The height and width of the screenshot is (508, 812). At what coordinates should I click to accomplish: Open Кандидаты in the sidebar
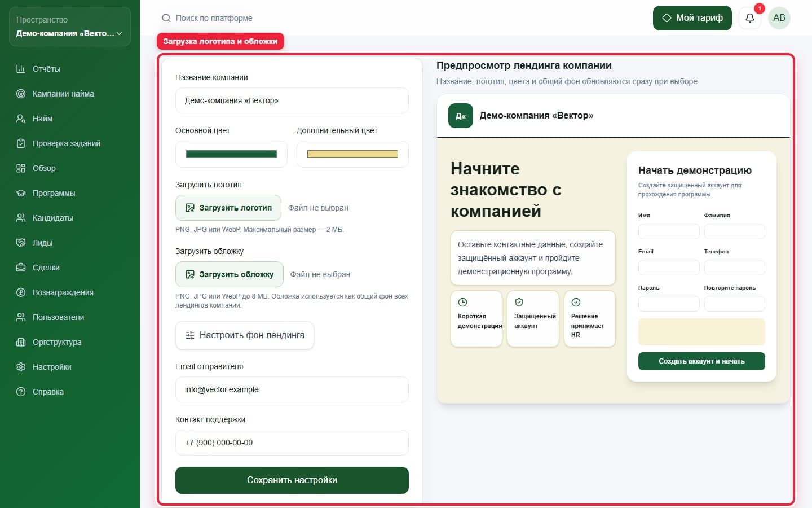(70, 218)
